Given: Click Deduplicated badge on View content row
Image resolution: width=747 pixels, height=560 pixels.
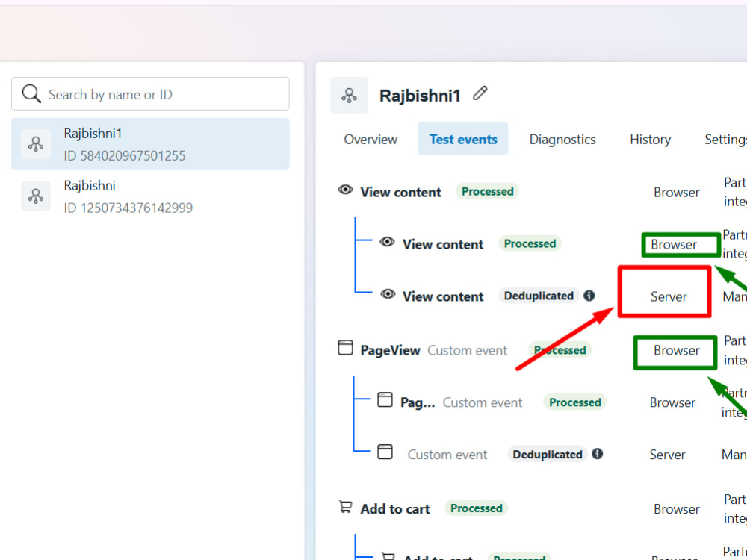Looking at the screenshot, I should point(539,296).
